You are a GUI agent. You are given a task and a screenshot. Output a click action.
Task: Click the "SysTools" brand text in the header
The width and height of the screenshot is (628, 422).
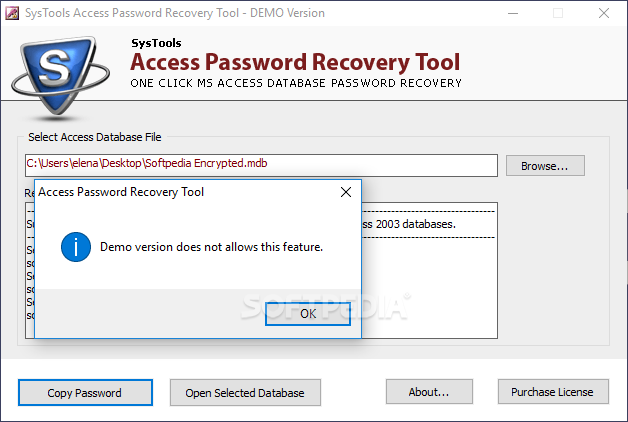[156, 43]
